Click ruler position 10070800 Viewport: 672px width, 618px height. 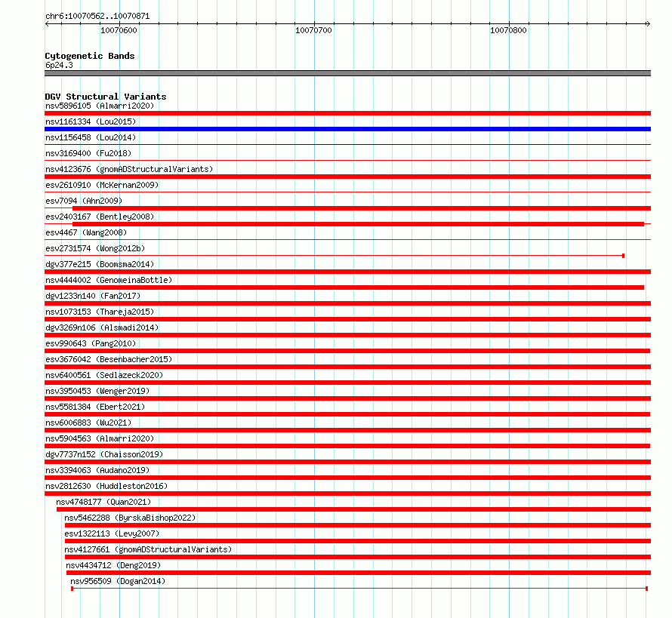tap(508, 30)
